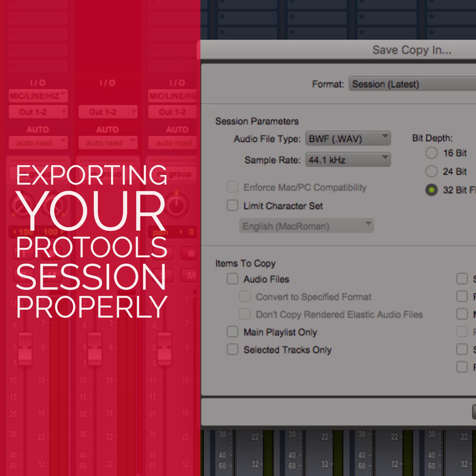Check Convert to Specified Format option
This screenshot has height=476, width=476.
245,297
